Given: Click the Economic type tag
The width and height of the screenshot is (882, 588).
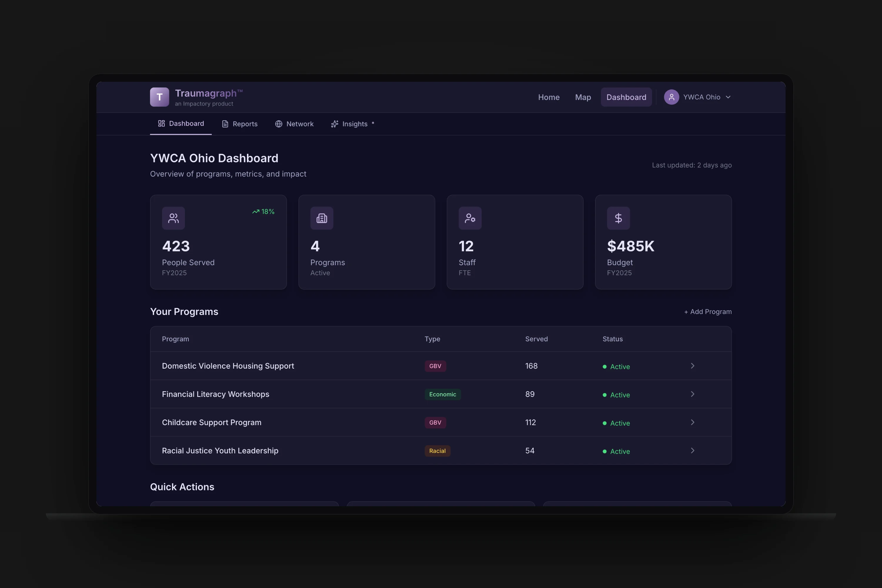Looking at the screenshot, I should coord(442,394).
